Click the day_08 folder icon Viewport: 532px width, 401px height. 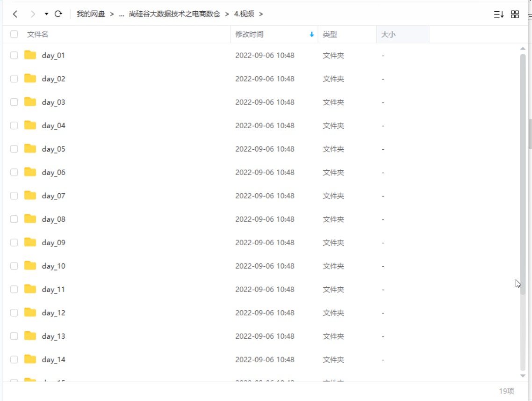30,219
